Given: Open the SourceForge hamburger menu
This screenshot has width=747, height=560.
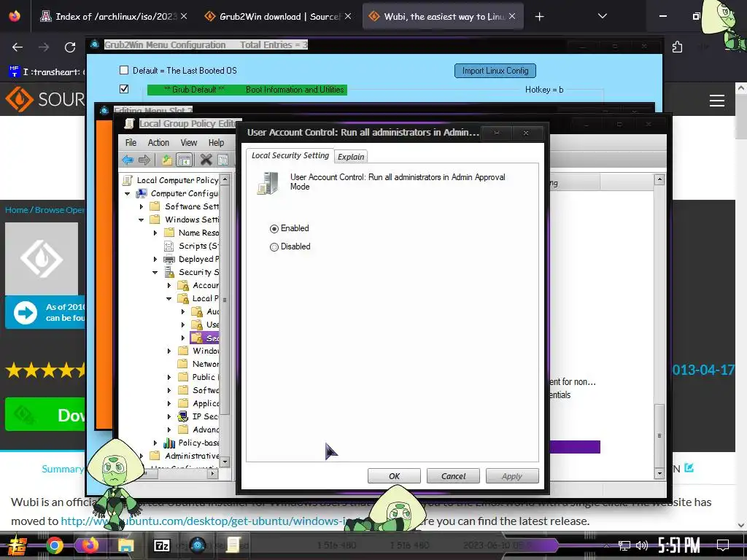Looking at the screenshot, I should 717,101.
